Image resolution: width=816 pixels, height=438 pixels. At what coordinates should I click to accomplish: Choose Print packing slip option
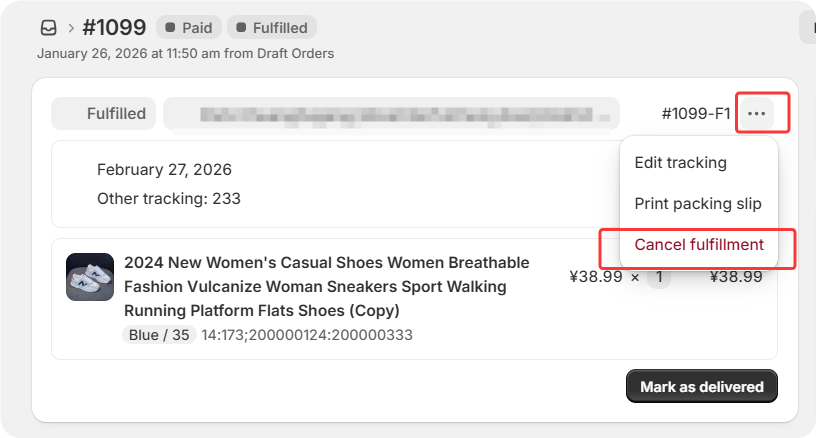pyautogui.click(x=698, y=204)
